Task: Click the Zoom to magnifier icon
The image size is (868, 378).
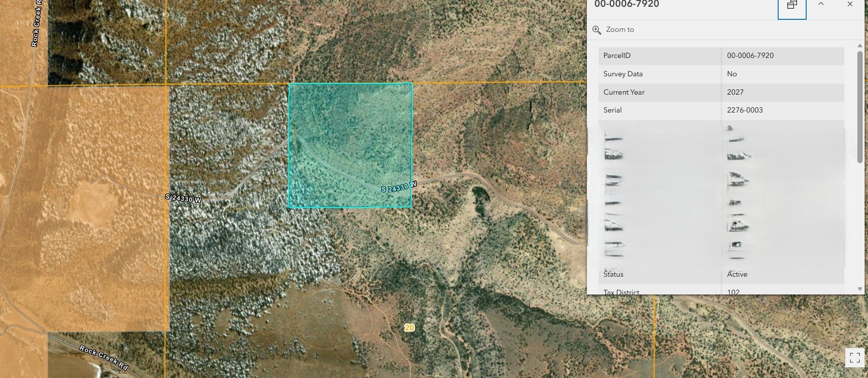Action: click(597, 30)
